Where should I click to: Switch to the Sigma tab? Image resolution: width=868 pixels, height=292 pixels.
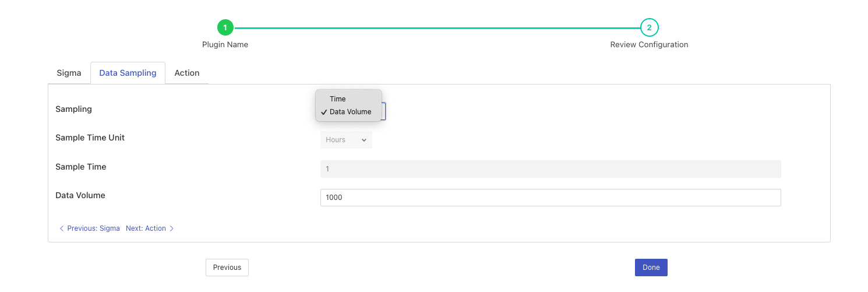(69, 73)
